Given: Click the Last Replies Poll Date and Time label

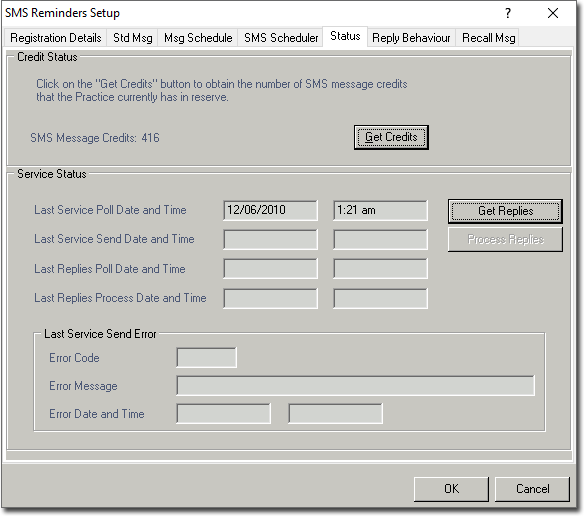Looking at the screenshot, I should click(x=110, y=269).
